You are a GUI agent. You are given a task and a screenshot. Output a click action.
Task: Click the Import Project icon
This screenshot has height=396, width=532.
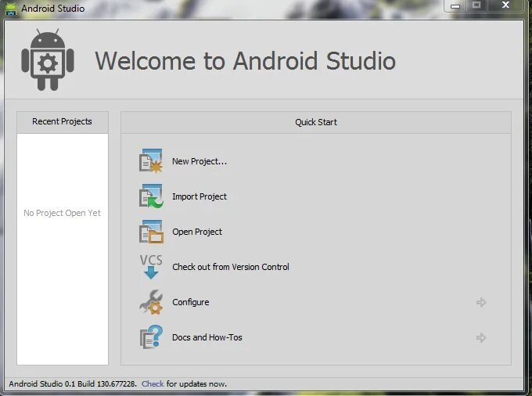coord(151,196)
